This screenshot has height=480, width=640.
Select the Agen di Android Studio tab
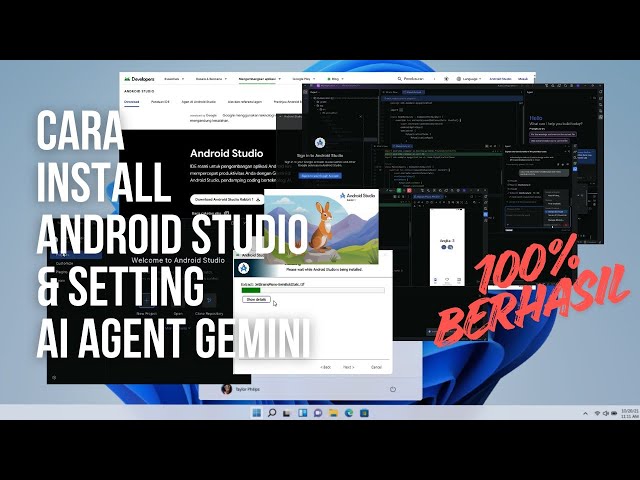199,102
